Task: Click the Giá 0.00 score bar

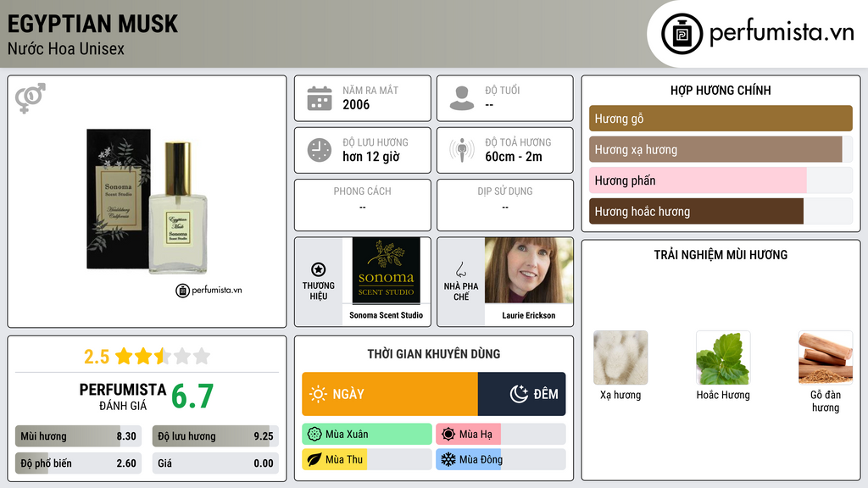Action: pyautogui.click(x=215, y=463)
